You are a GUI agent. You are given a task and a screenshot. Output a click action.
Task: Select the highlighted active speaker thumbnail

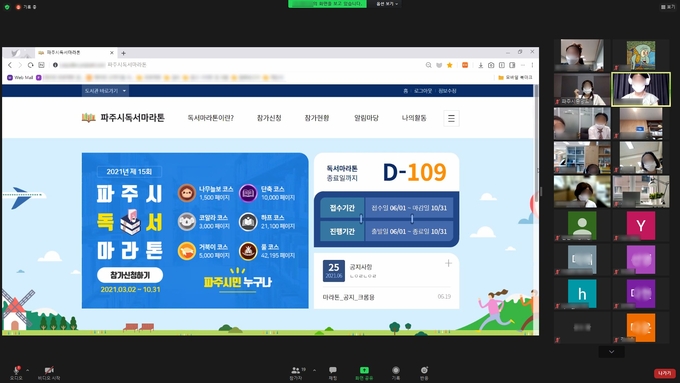[641, 89]
